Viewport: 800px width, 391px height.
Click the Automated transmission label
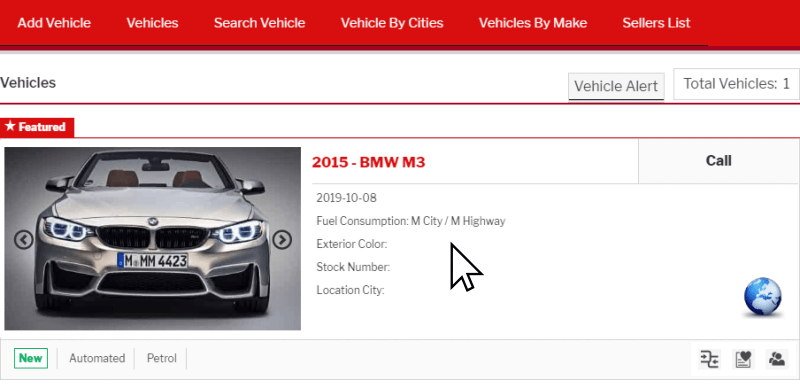(x=97, y=358)
